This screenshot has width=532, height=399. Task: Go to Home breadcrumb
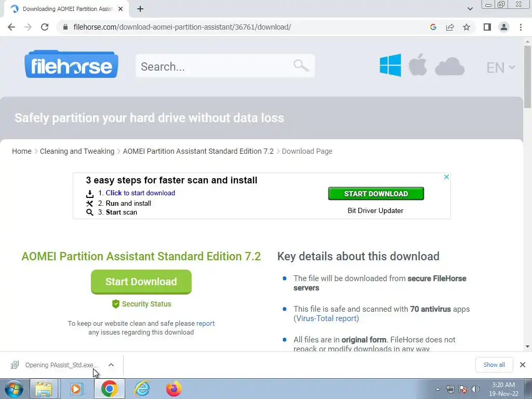pyautogui.click(x=22, y=151)
